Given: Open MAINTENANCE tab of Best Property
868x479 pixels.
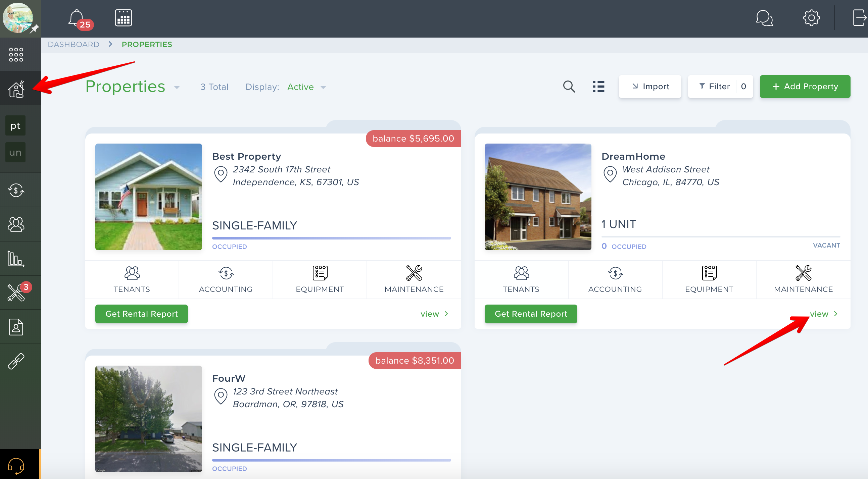Looking at the screenshot, I should click(x=414, y=280).
